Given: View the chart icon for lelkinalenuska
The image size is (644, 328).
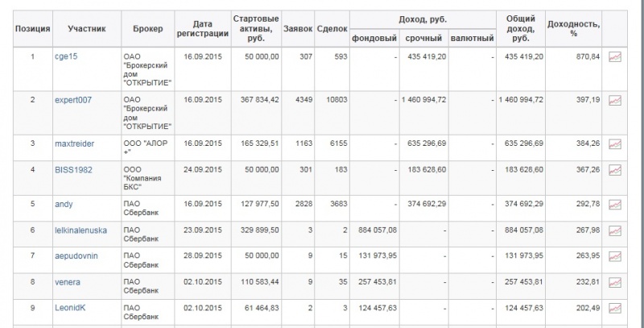Looking at the screenshot, I should tap(614, 230).
